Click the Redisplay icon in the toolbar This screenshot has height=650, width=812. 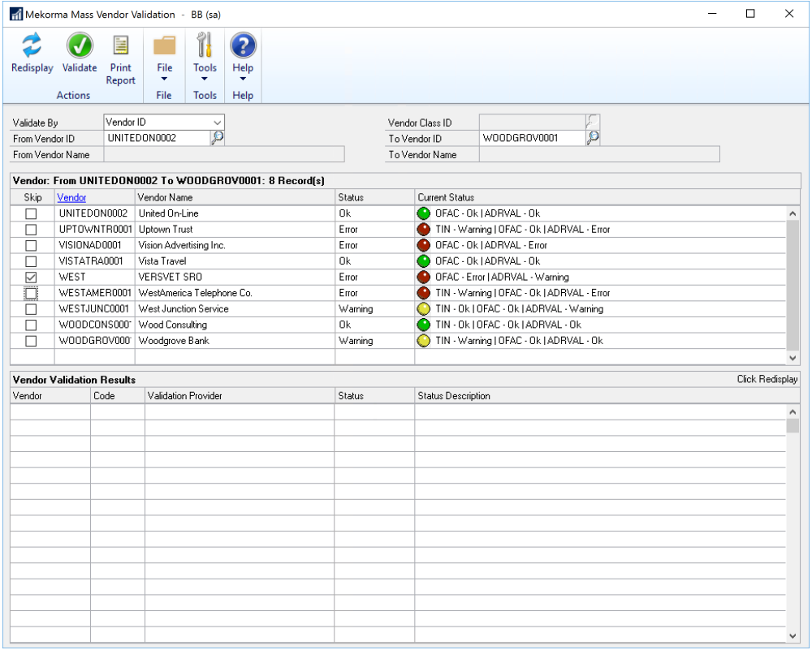click(x=32, y=46)
